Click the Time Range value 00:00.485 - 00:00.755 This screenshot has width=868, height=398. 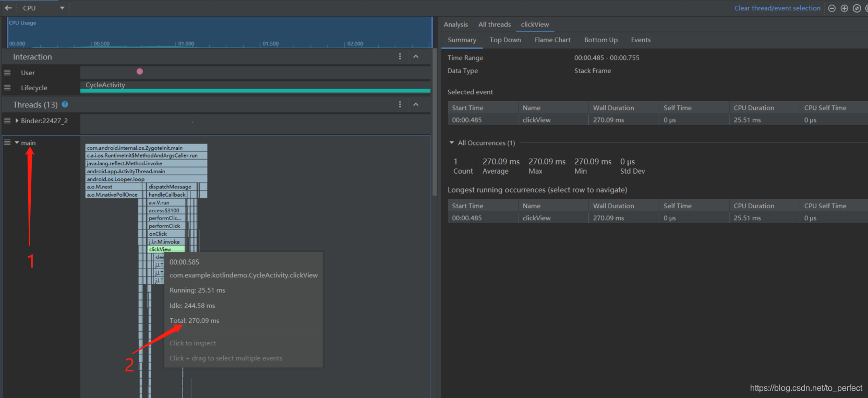607,58
